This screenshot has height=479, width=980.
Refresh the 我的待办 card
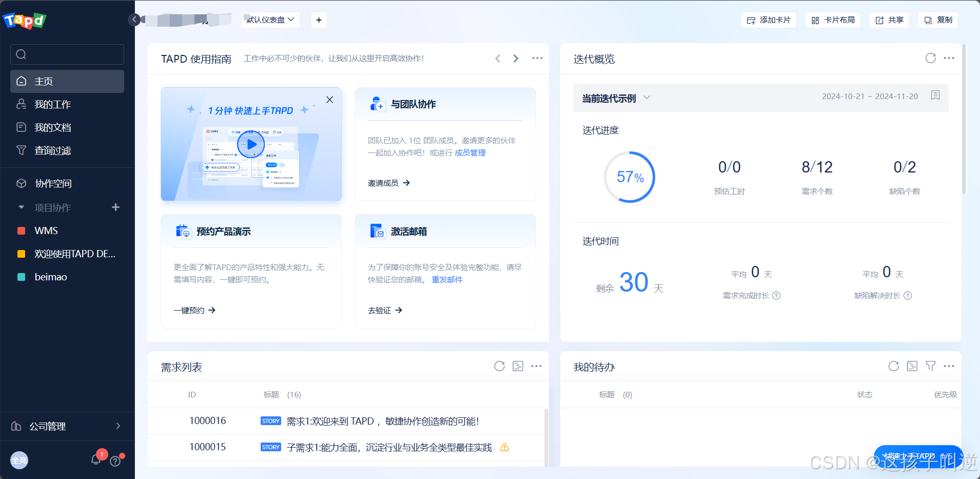894,366
